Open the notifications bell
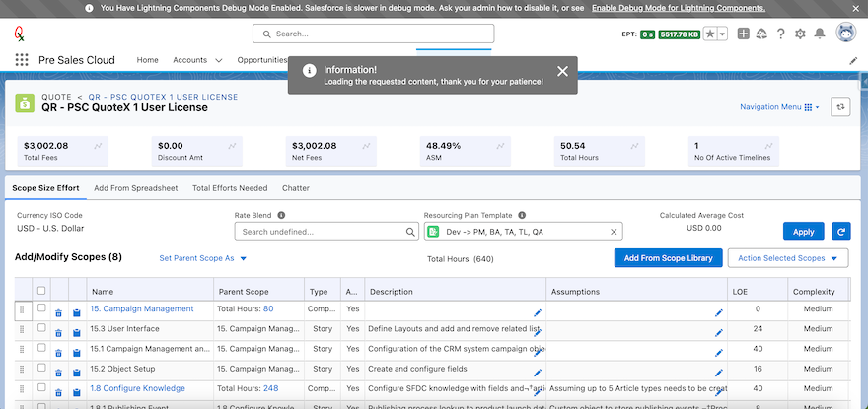The image size is (868, 409). click(820, 34)
